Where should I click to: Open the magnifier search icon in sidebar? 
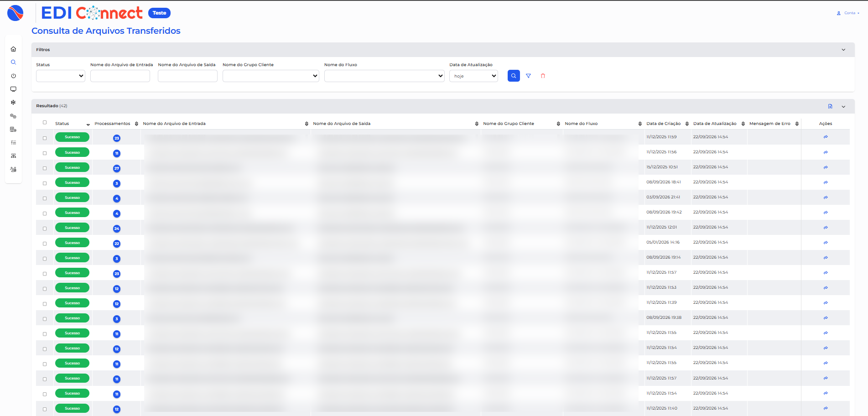click(13, 62)
